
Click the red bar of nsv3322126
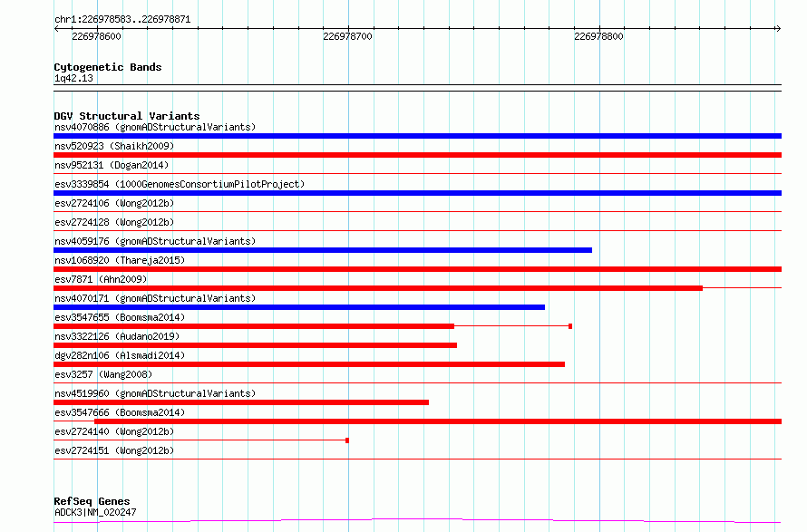(256, 345)
